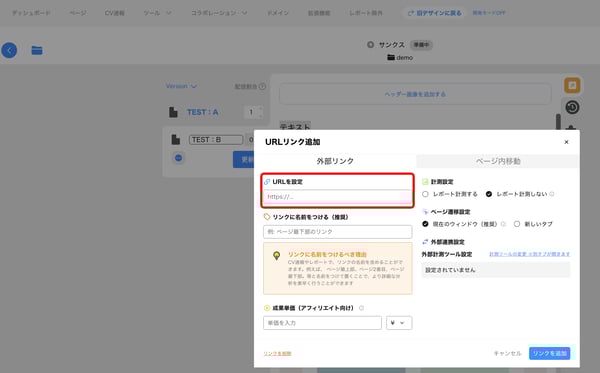Open the CV menu item in top bar
This screenshot has width=600, height=373.
click(x=114, y=13)
